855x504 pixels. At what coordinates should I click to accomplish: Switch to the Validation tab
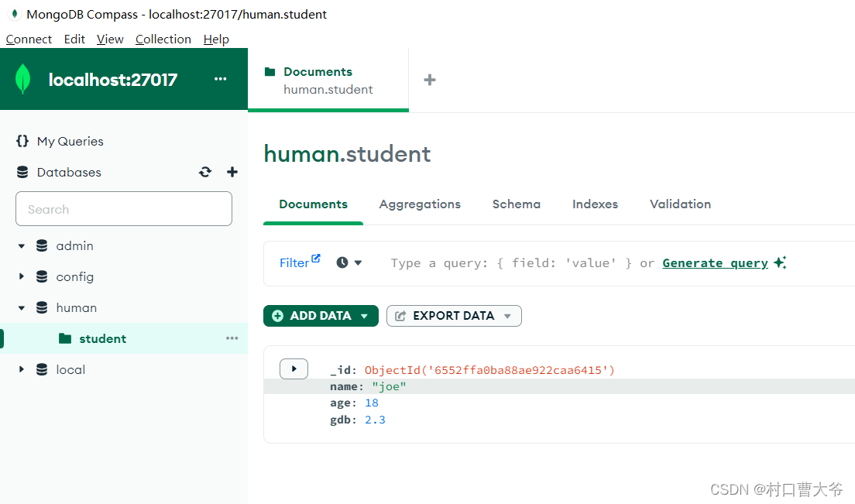pyautogui.click(x=680, y=204)
